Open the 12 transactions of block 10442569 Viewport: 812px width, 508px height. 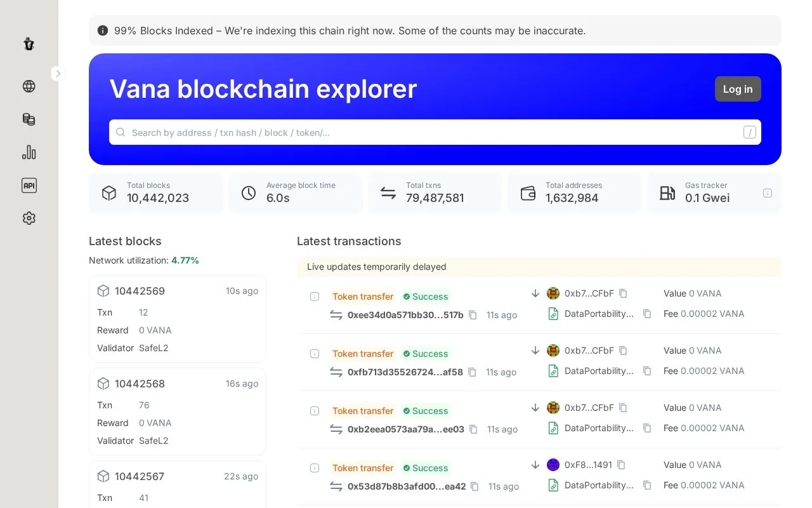143,312
